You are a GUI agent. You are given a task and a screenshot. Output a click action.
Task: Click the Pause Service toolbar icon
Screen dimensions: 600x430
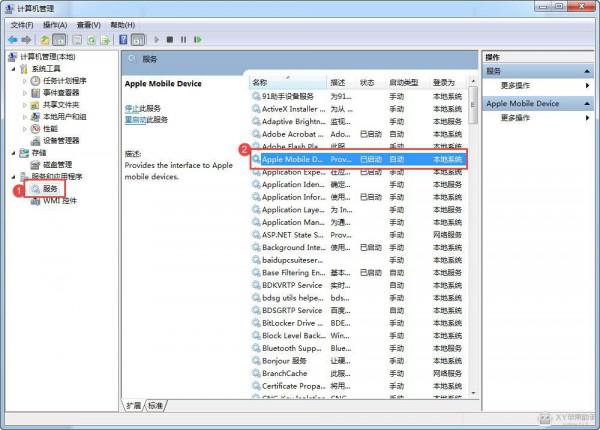pos(184,40)
